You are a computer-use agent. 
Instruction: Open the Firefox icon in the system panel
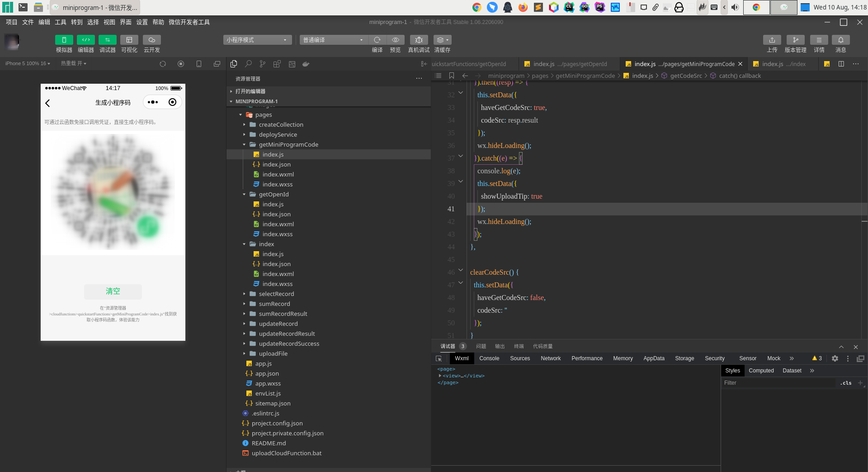tap(523, 7)
